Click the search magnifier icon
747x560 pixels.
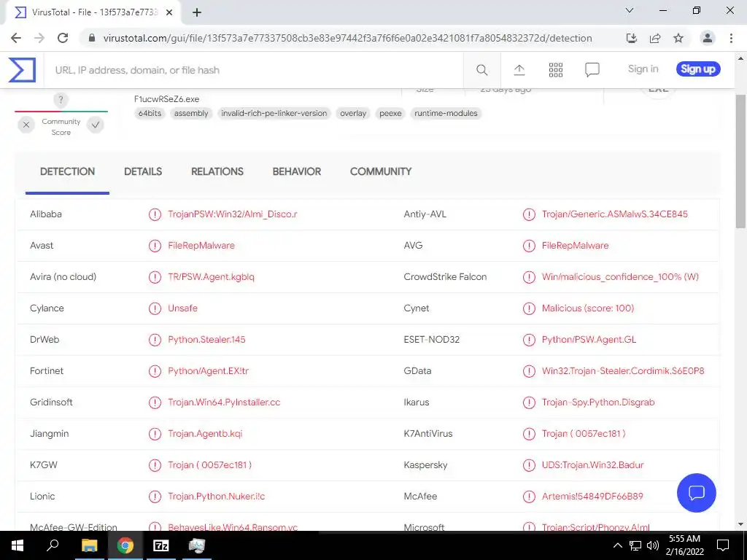coord(481,70)
